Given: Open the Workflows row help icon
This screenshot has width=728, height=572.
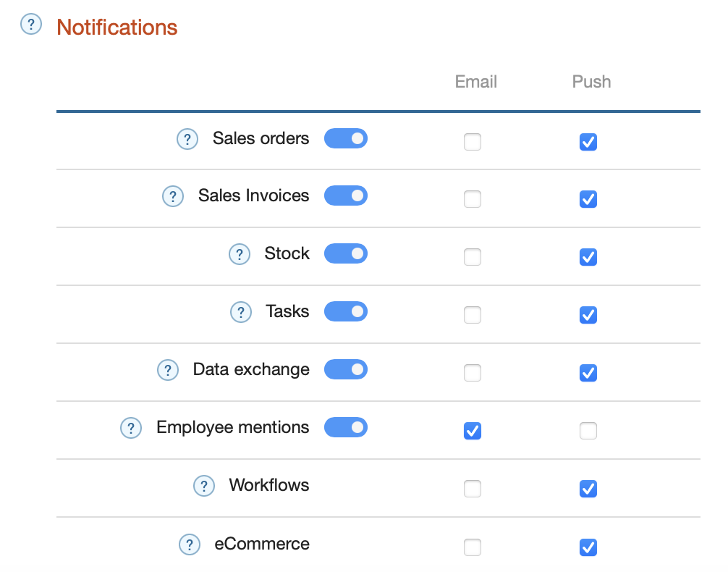Looking at the screenshot, I should click(x=204, y=486).
